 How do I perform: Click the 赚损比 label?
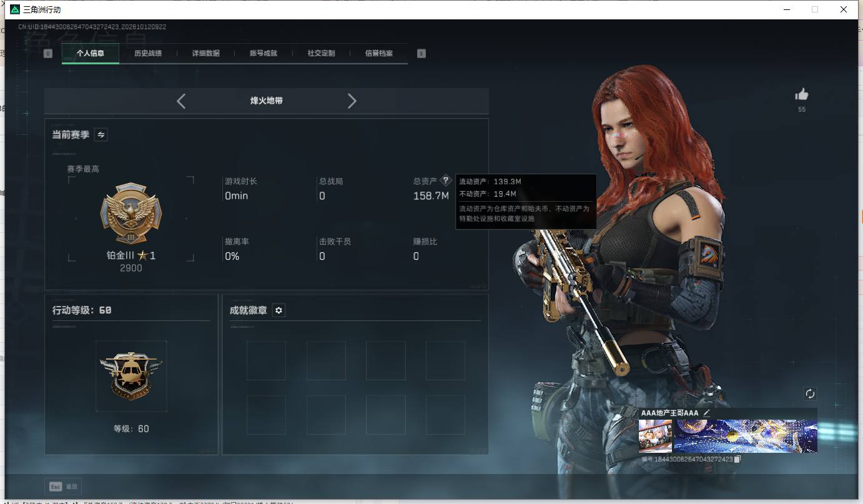425,241
